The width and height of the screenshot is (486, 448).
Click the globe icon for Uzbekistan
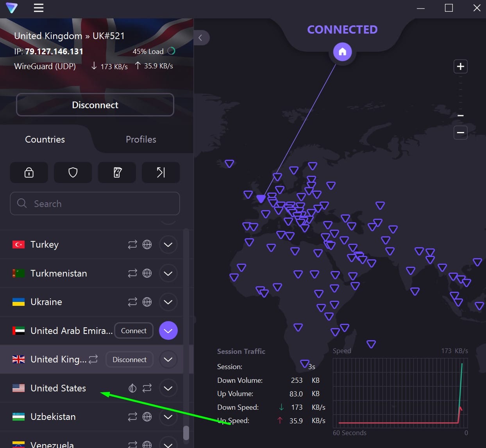(147, 417)
